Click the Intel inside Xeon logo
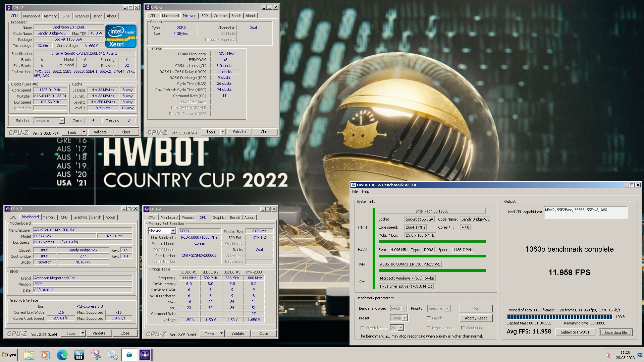The width and height of the screenshot is (644, 362). 121,36
